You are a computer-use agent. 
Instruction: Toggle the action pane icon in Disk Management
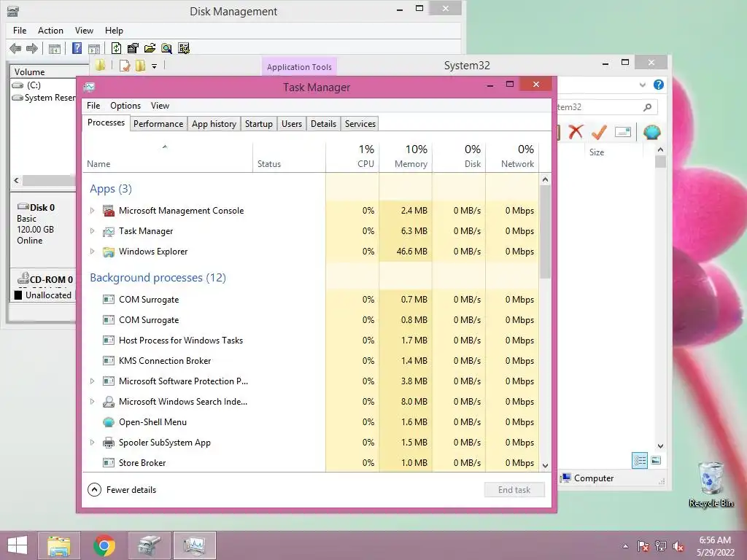(x=94, y=49)
